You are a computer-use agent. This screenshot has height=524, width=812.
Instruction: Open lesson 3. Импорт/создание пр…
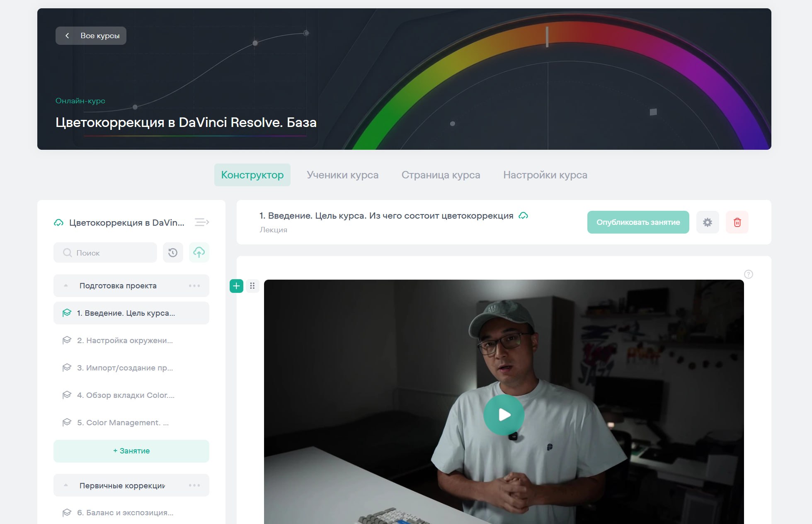[x=131, y=368]
